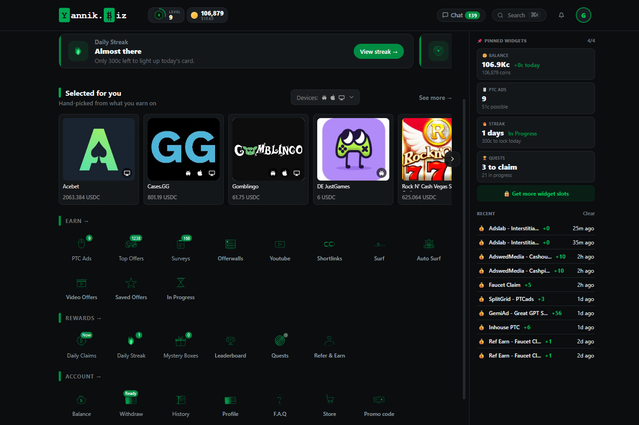Select the GemiAd - Great GPT recent entry
The width and height of the screenshot is (639, 425).
(536, 313)
